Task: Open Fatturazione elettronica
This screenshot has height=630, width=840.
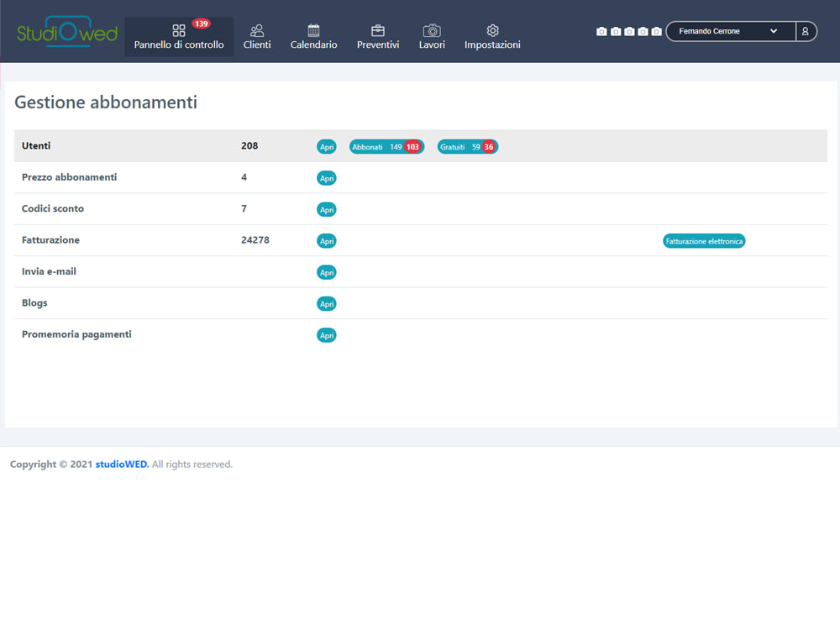Action: (704, 240)
